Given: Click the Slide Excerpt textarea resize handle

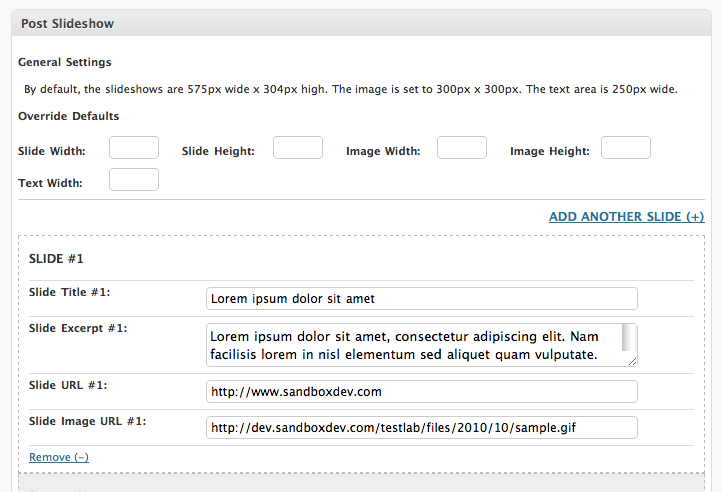Looking at the screenshot, I should pyautogui.click(x=632, y=362).
